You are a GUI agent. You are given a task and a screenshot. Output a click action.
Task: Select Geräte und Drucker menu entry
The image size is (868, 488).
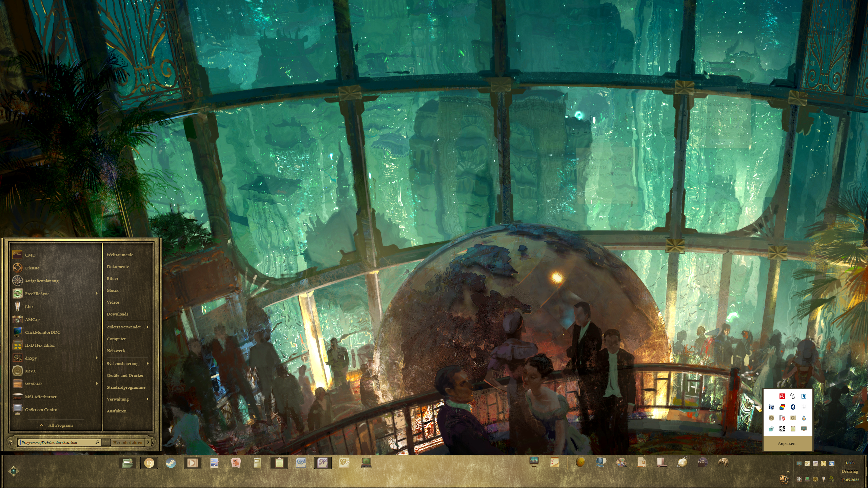125,375
